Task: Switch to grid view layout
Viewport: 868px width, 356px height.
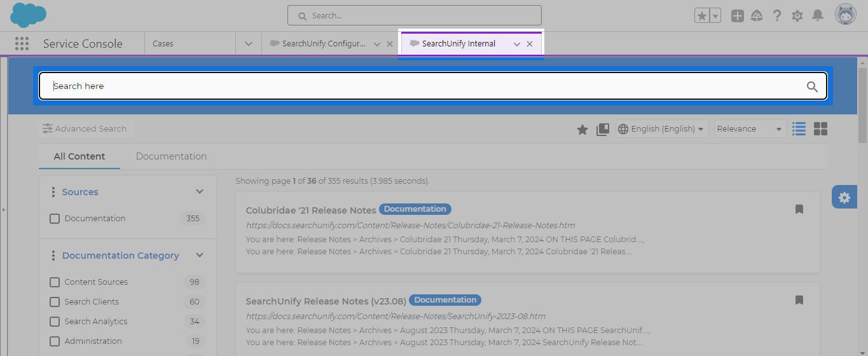Action: (x=820, y=129)
